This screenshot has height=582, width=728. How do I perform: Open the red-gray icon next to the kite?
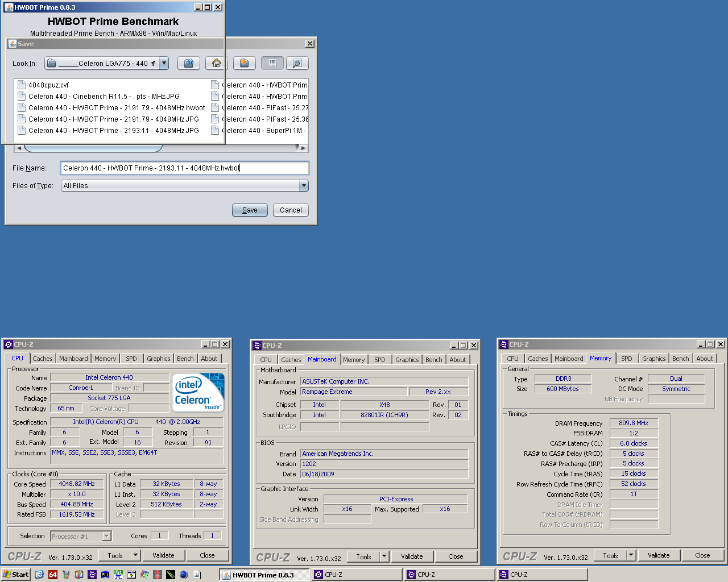coord(158,575)
